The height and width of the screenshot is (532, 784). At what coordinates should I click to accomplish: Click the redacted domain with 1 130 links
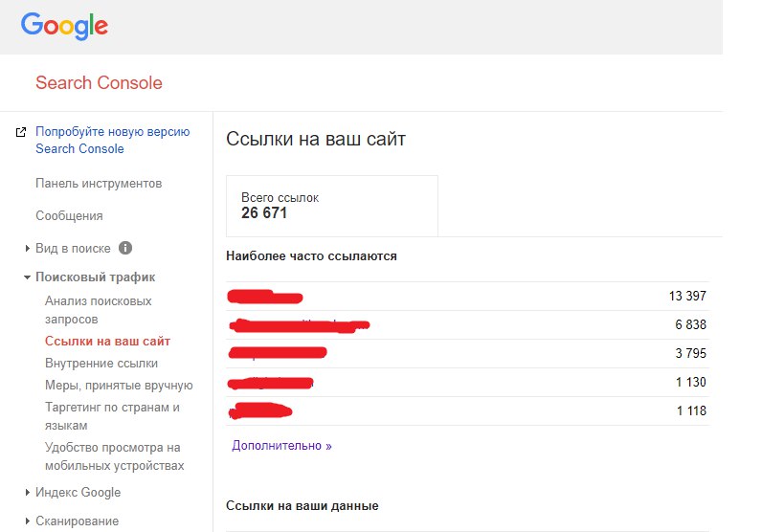(x=271, y=383)
